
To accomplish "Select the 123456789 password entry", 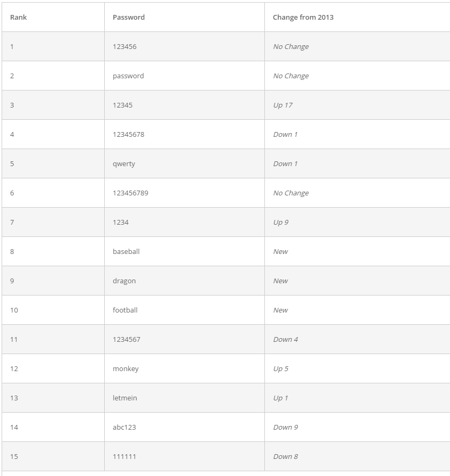I will pyautogui.click(x=130, y=193).
